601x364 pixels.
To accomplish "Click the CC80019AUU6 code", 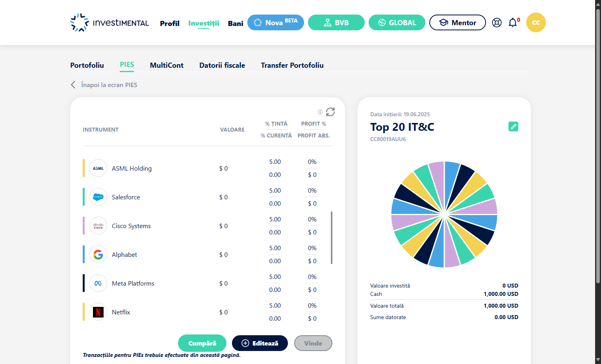I will 388,139.
